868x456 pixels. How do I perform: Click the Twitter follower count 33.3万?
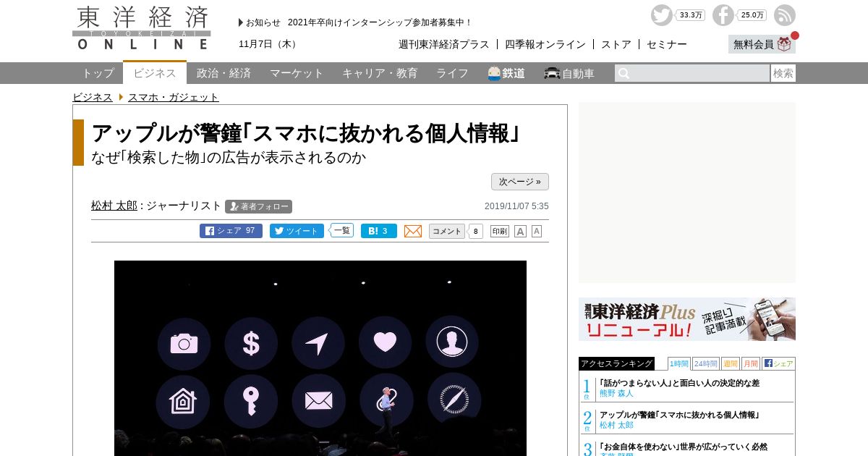tap(691, 15)
